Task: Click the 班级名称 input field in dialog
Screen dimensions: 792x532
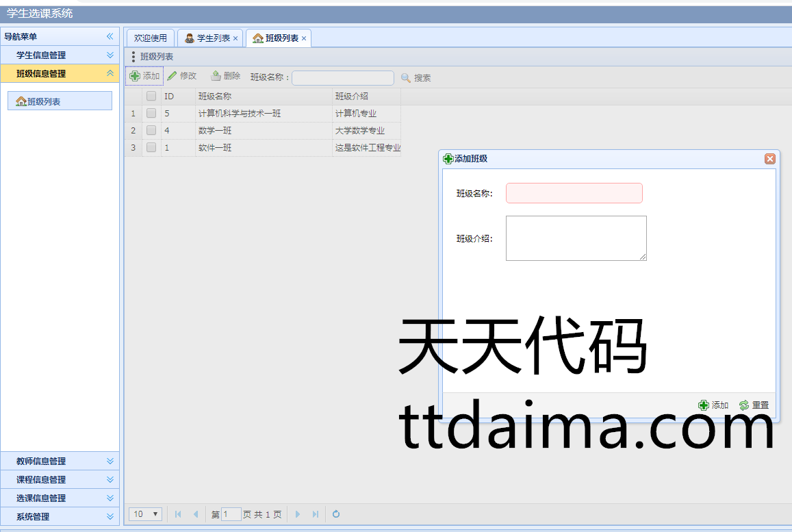Action: pos(574,193)
